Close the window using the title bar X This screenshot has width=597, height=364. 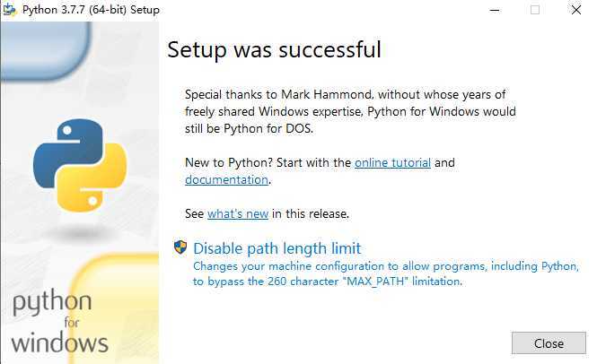[575, 9]
